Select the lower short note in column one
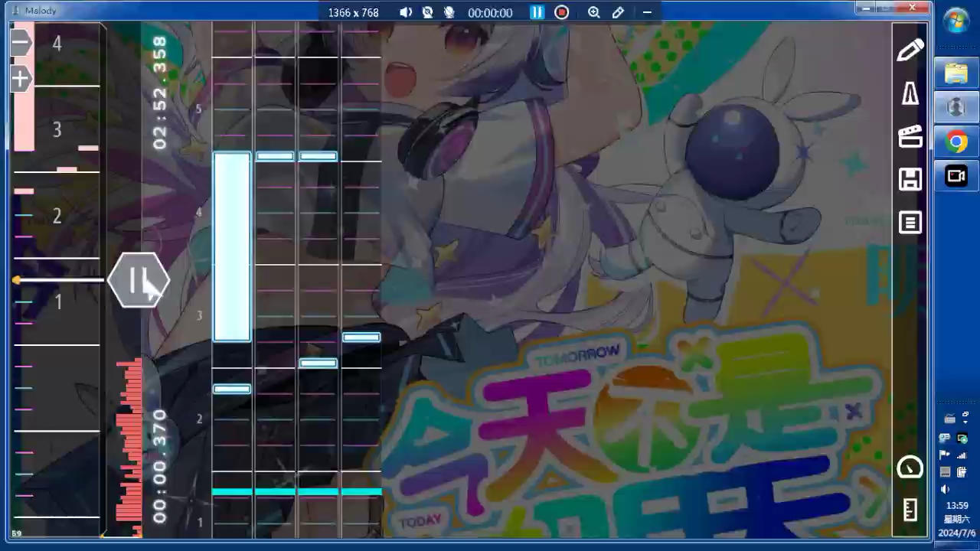This screenshot has height=551, width=980. pos(232,389)
